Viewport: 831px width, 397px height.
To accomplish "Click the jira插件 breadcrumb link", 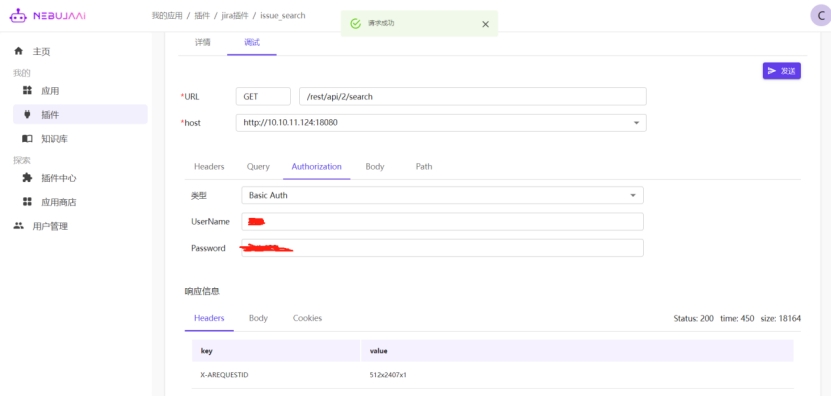I will [235, 16].
